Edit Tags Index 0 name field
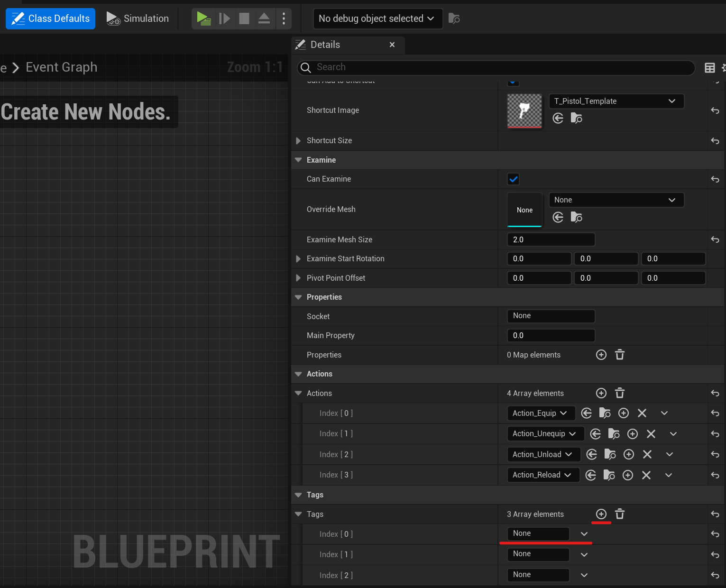 (x=538, y=533)
